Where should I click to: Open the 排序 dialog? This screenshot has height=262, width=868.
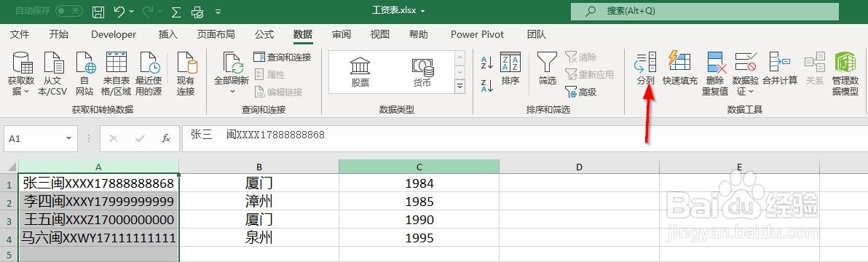pos(510,69)
